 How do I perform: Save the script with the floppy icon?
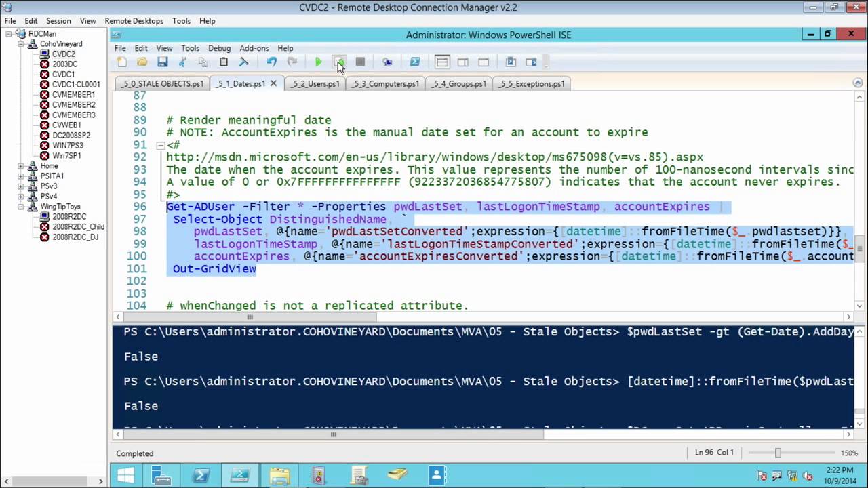(x=163, y=62)
